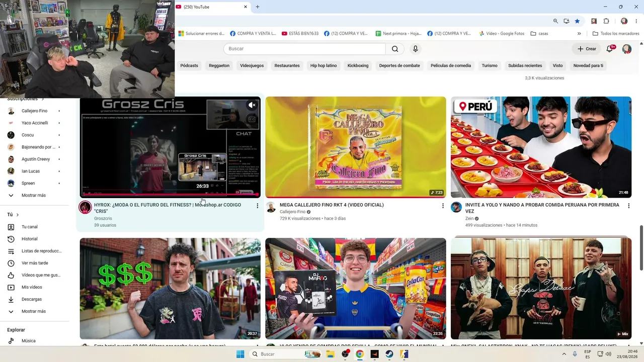Open options menu for MEGA CALLEJERO FINO video
The image size is (644, 362).
(x=443, y=206)
